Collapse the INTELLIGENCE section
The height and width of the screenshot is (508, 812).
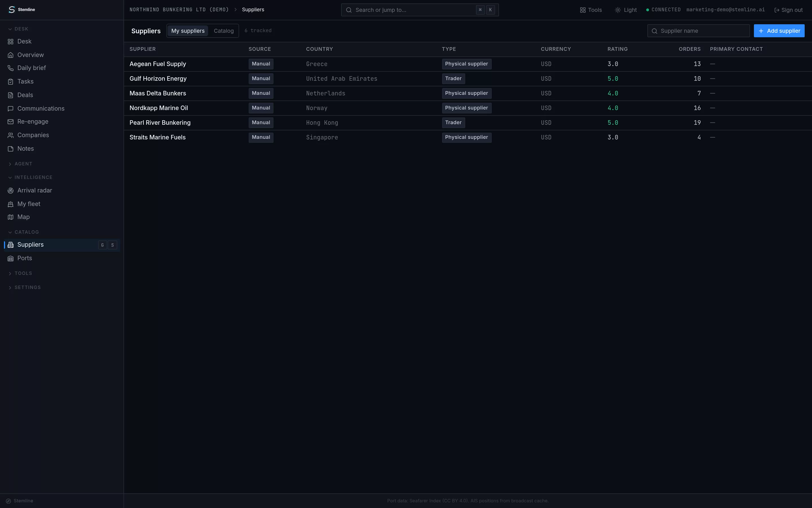[30, 178]
